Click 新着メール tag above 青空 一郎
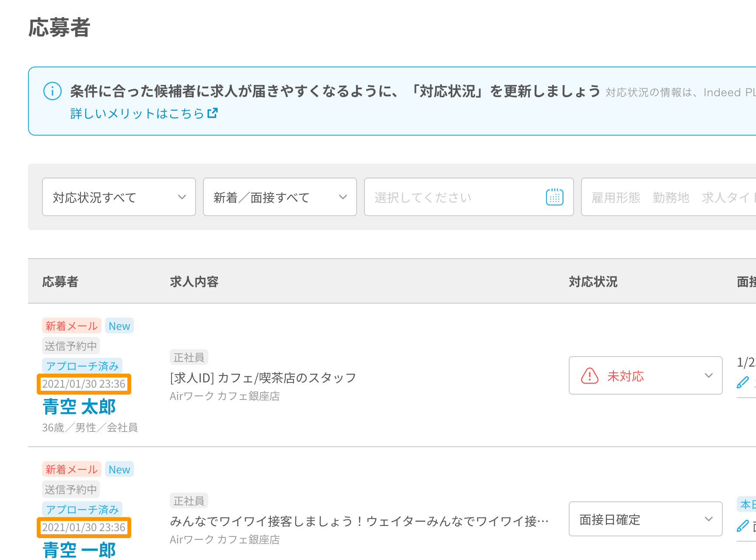Screen dimensions: 756x560 (72, 469)
